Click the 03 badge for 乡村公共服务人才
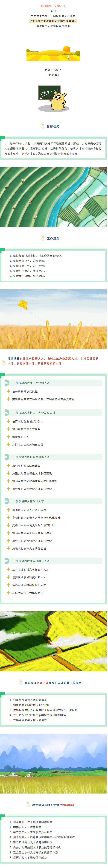Image resolution: width=108 pixels, height=868 pixels. point(7,457)
